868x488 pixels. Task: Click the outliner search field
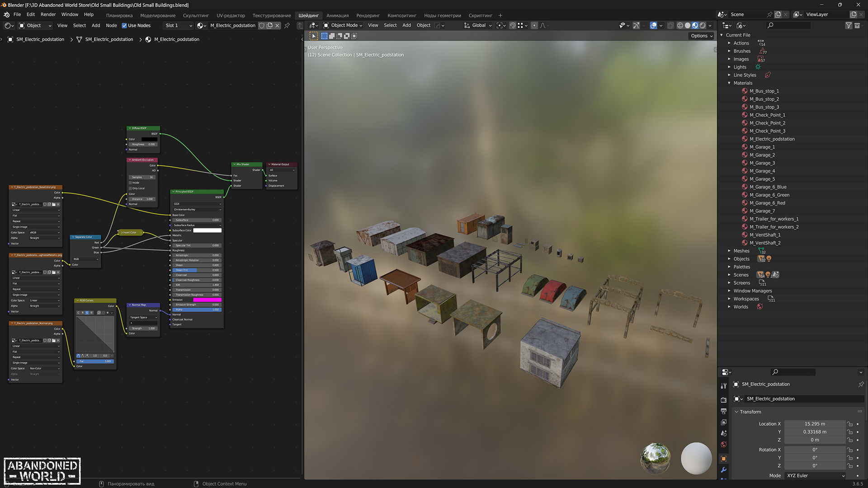[788, 26]
